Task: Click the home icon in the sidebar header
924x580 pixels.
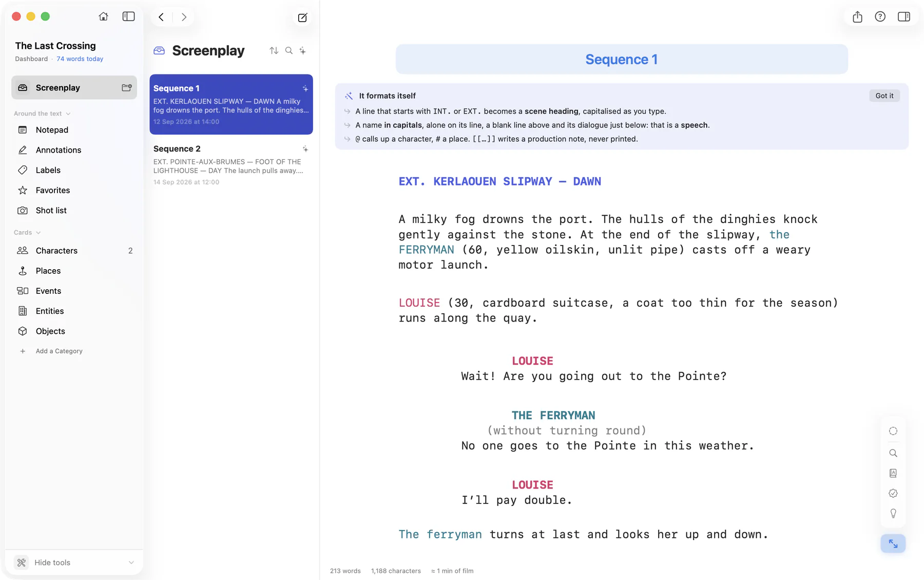Action: pyautogui.click(x=104, y=16)
